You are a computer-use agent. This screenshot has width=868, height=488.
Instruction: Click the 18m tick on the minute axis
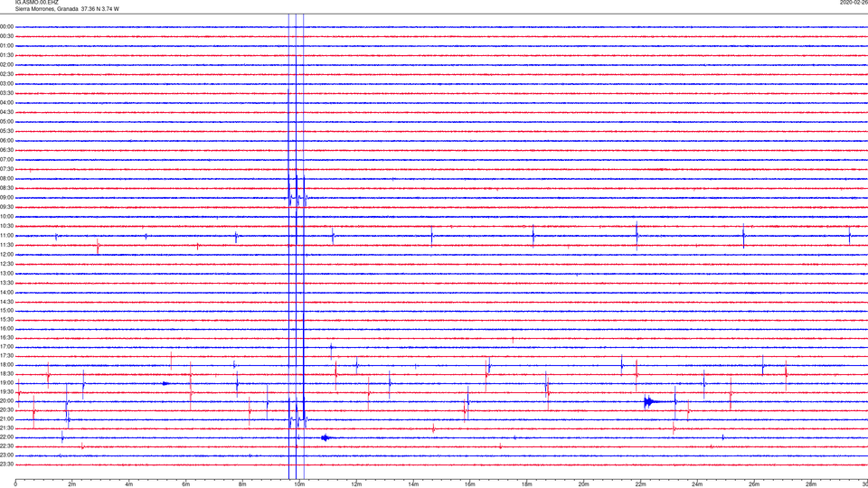coord(527,484)
